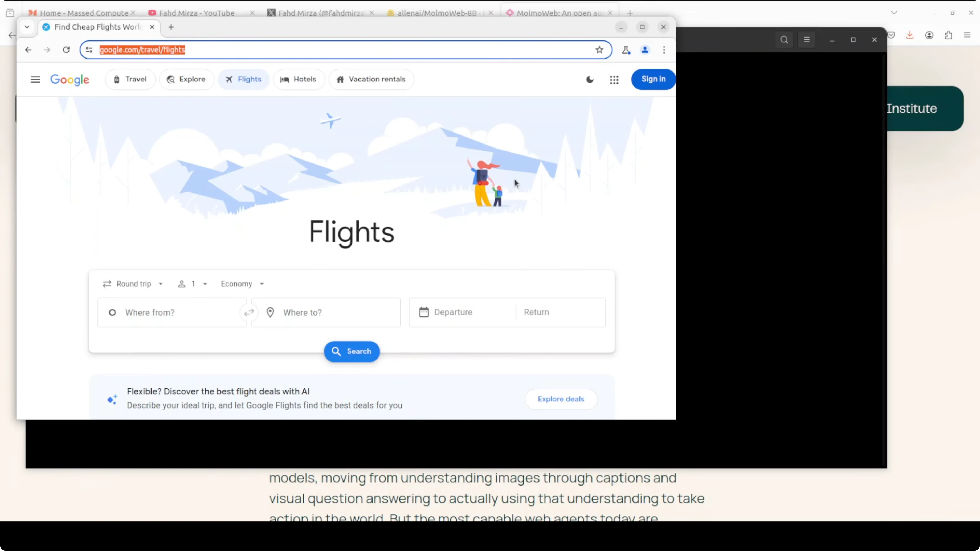
Task: Focus the Where from input field
Action: coord(172,312)
